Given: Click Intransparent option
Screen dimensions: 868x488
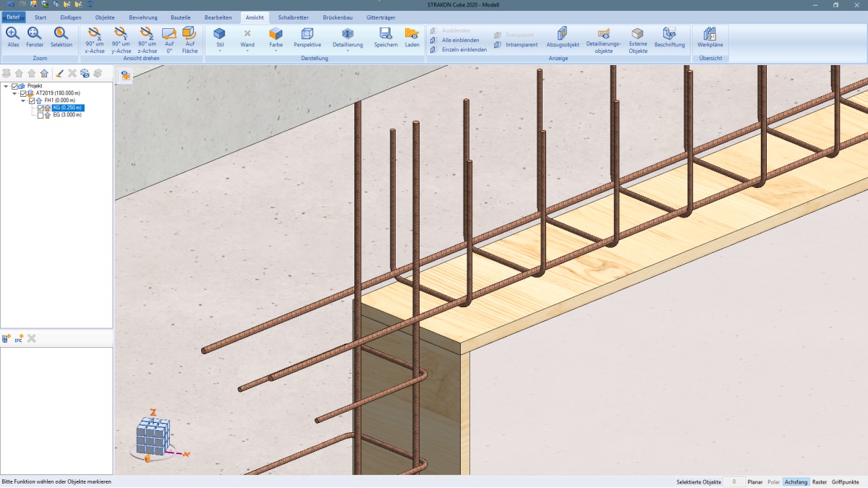Looking at the screenshot, I should (x=521, y=45).
